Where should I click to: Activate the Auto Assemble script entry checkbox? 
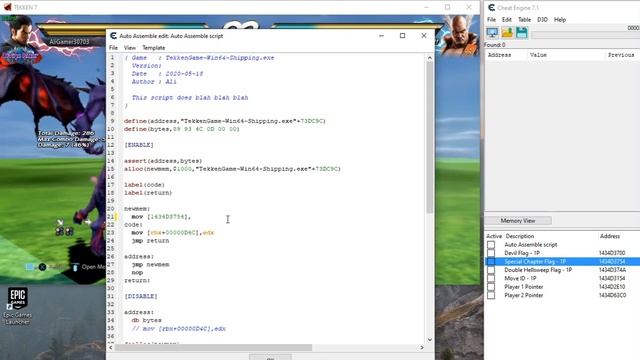(x=491, y=245)
